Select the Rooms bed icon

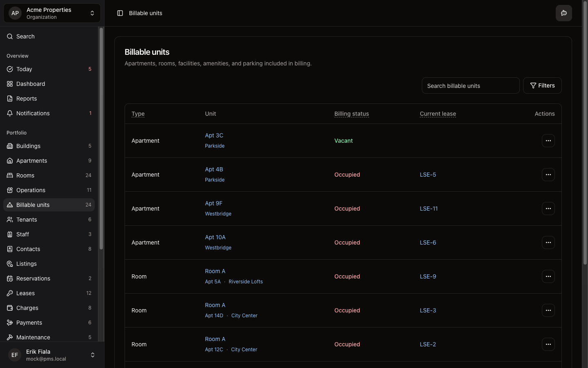[9, 175]
